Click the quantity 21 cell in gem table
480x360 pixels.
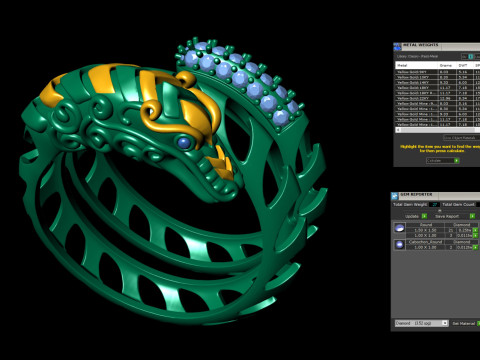coord(451,230)
